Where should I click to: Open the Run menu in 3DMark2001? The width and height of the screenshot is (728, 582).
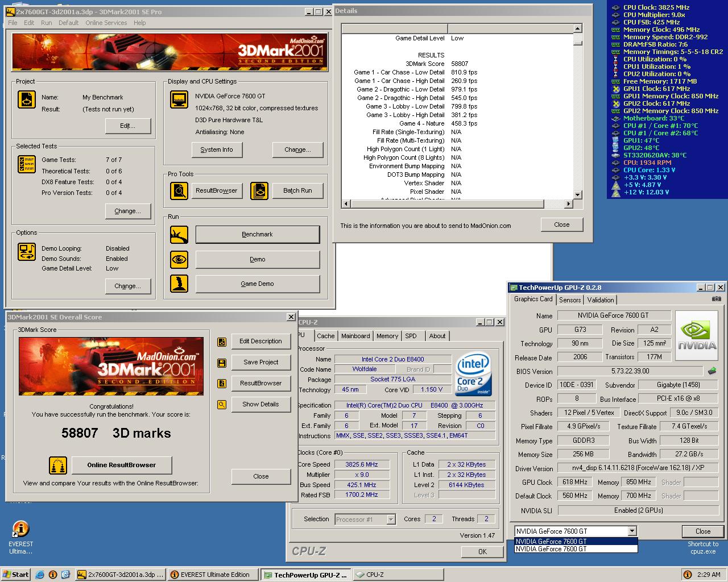tap(46, 23)
